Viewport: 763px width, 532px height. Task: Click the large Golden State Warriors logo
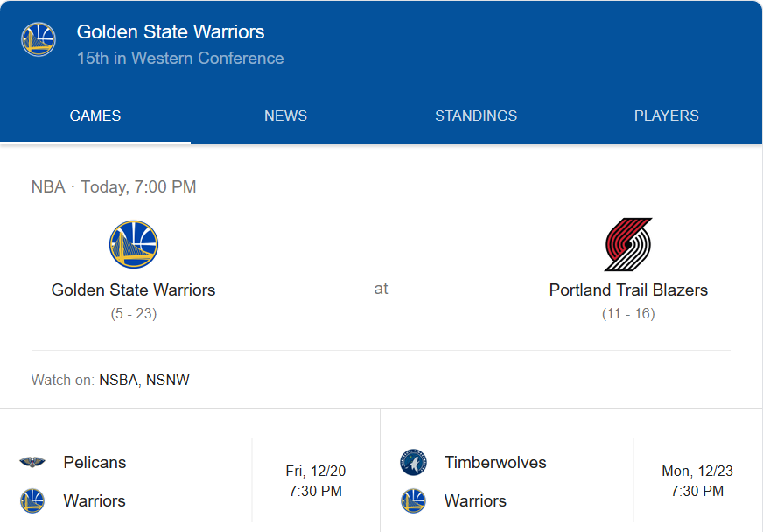[133, 244]
